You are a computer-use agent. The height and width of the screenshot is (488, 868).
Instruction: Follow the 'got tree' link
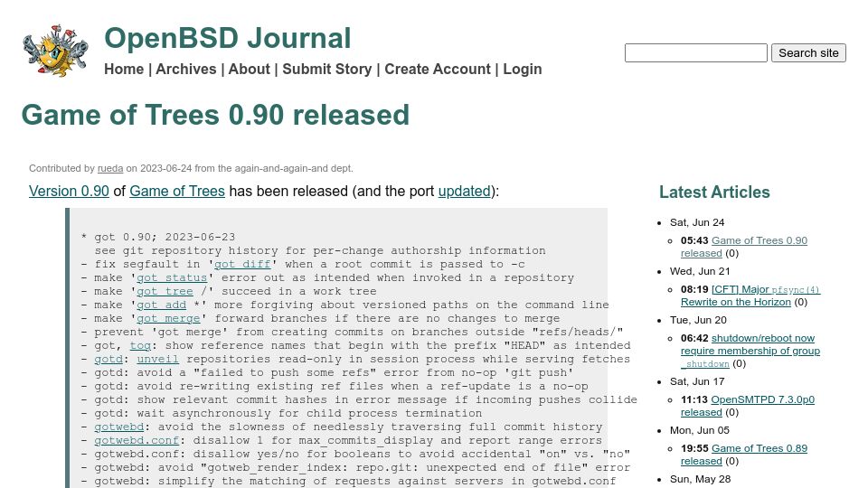(165, 291)
